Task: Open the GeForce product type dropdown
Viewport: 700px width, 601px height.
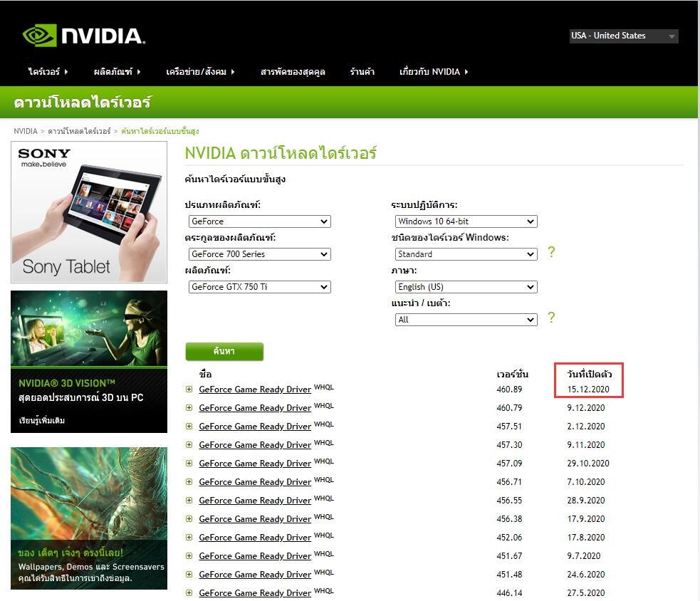Action: 259,221
